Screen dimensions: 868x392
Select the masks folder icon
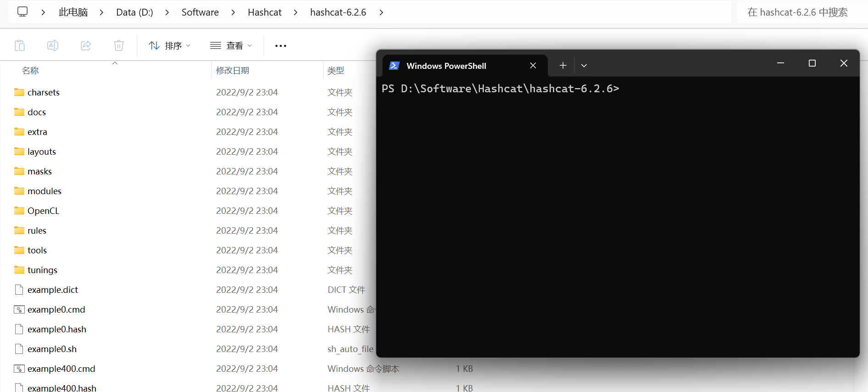click(19, 171)
